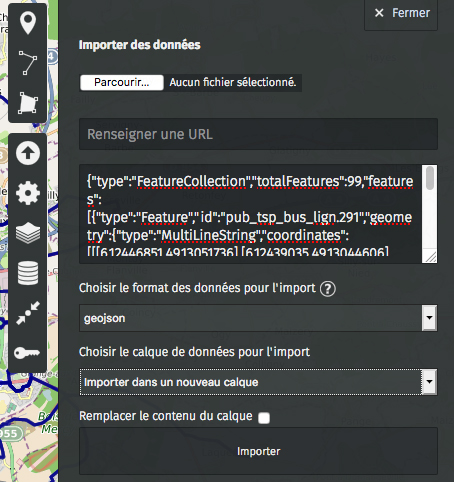Open the import data upload icon
The image size is (454, 482).
tap(28, 153)
